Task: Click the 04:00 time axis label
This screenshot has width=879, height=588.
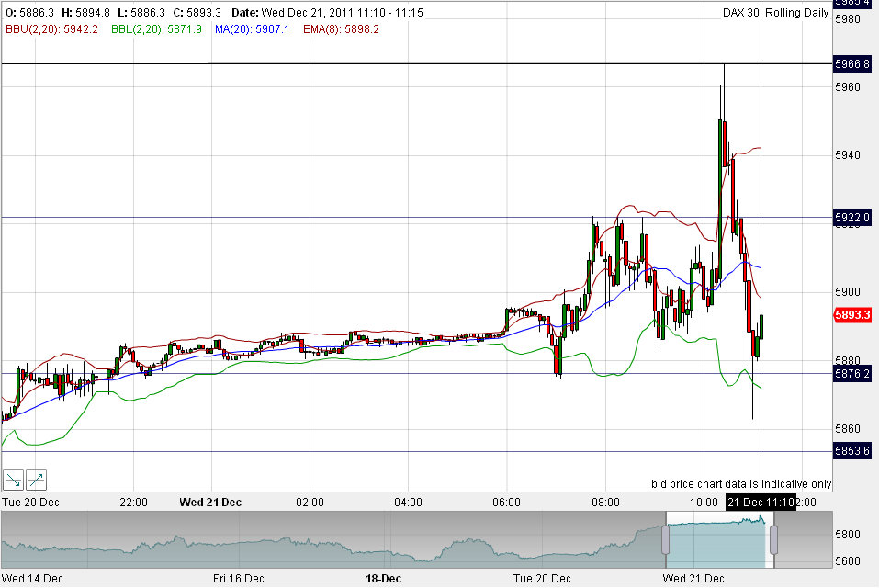Action: (x=408, y=503)
